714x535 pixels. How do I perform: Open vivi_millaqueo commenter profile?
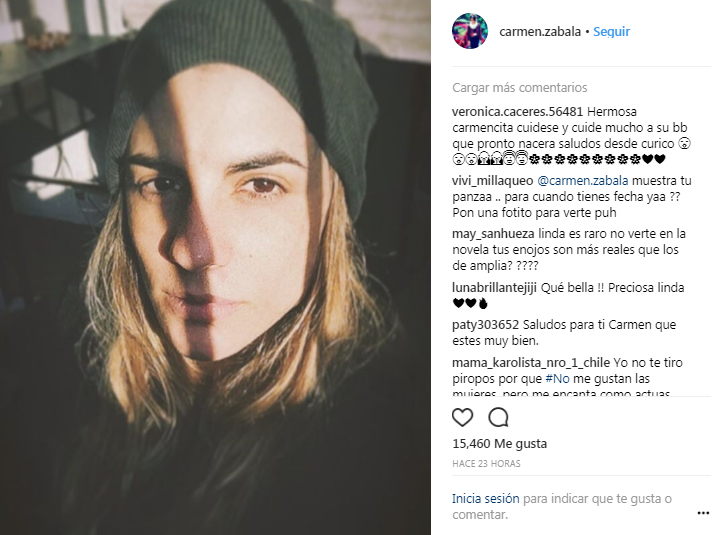(492, 181)
